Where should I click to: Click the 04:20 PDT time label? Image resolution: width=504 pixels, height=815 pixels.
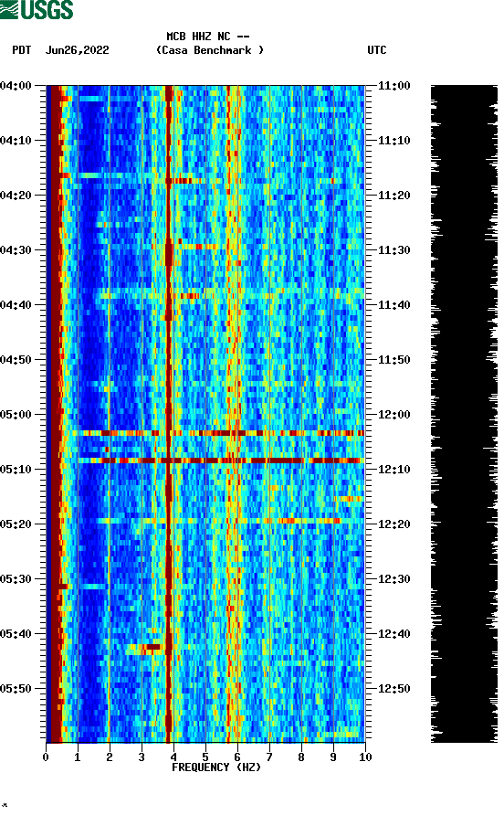coord(16,196)
